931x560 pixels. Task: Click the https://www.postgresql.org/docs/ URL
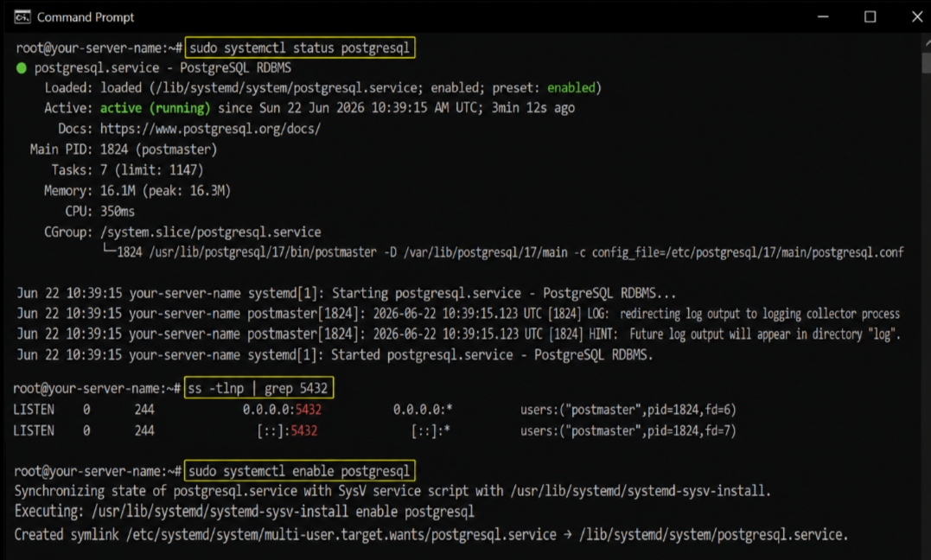pyautogui.click(x=210, y=129)
